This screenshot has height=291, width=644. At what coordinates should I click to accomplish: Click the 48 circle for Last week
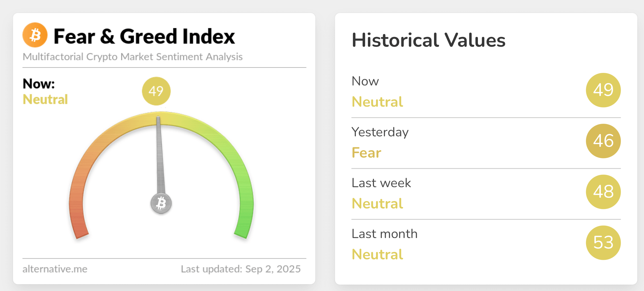[x=603, y=192]
